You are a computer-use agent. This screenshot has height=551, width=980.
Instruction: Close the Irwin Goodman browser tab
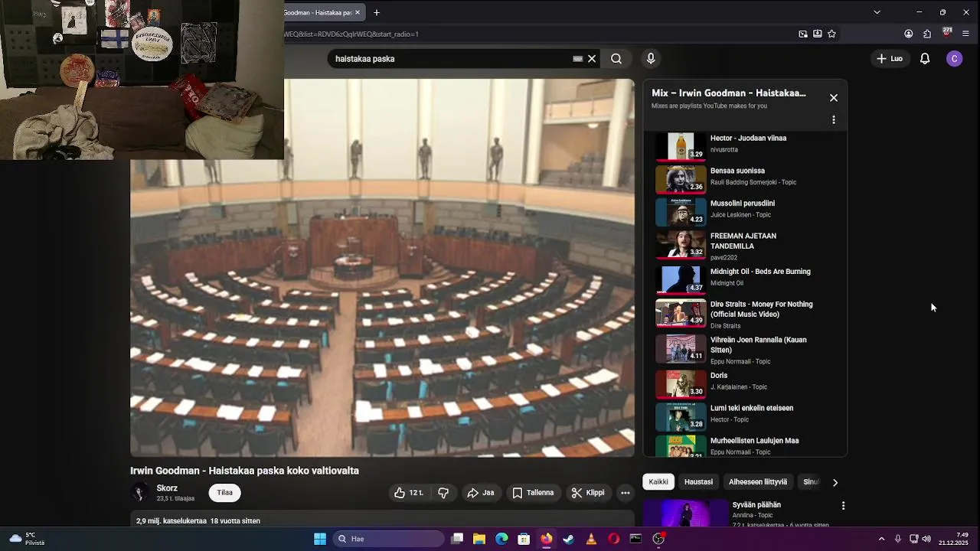357,12
